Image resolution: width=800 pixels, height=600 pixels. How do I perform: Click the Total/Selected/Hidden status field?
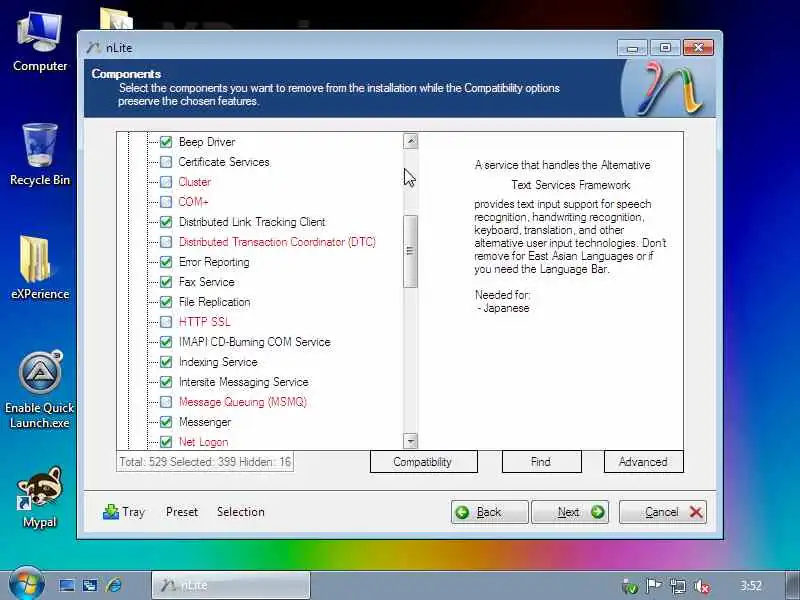click(x=205, y=462)
